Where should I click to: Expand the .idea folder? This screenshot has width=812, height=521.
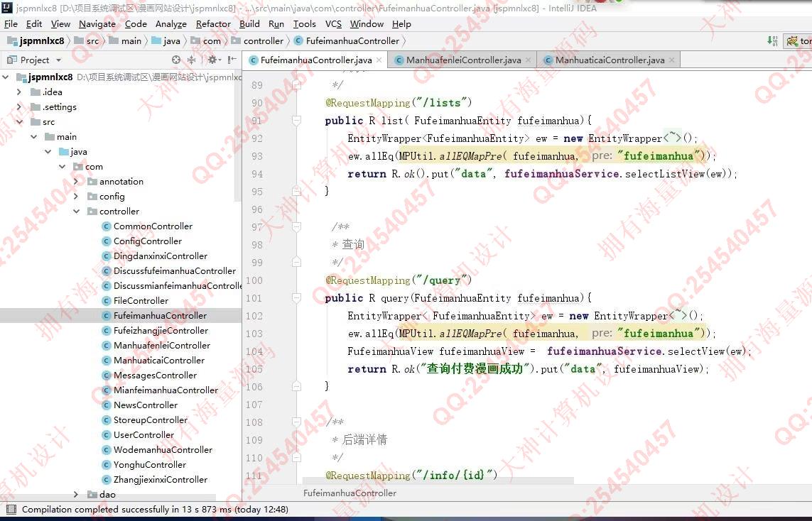click(19, 92)
